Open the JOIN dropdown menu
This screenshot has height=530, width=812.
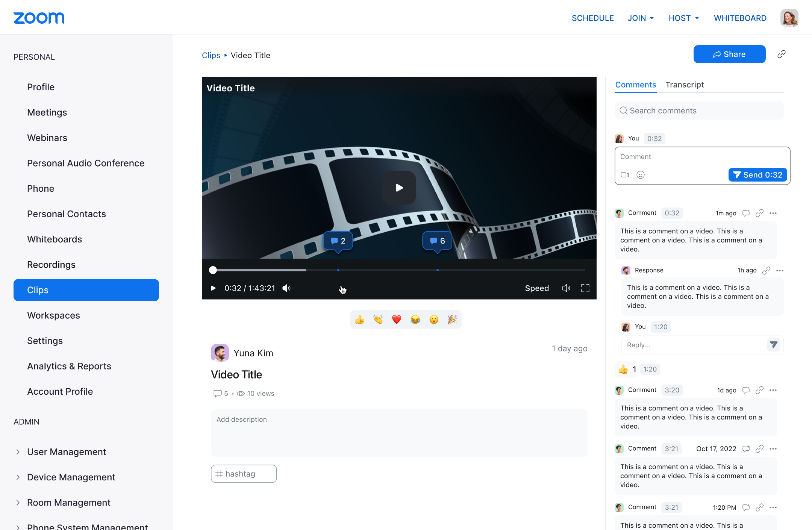point(641,18)
